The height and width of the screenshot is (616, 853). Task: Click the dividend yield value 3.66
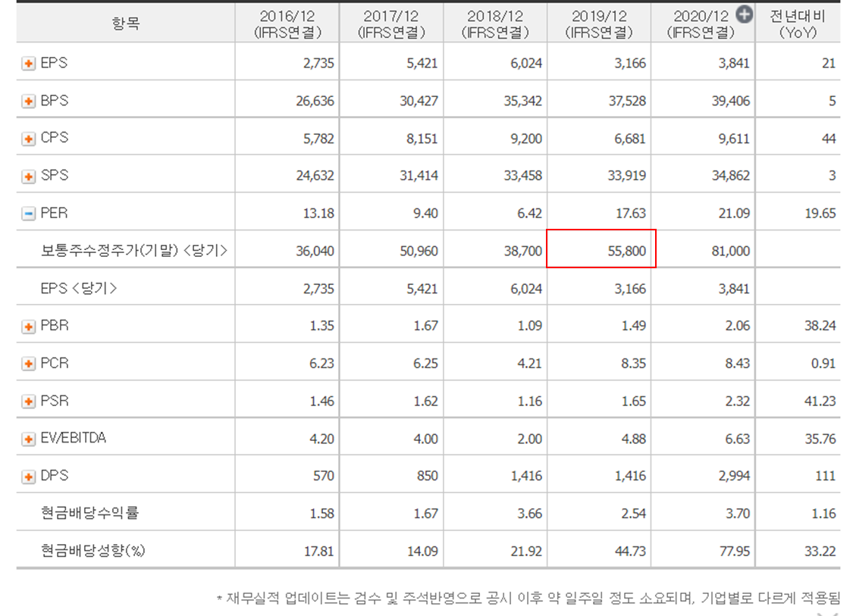529,514
